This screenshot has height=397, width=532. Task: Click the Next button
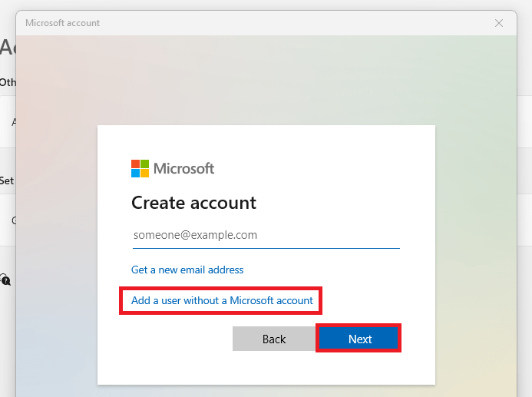[359, 339]
